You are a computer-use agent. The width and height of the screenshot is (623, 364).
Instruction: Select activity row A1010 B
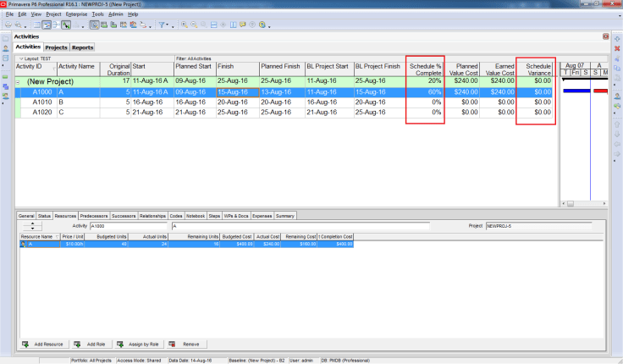[x=284, y=102]
